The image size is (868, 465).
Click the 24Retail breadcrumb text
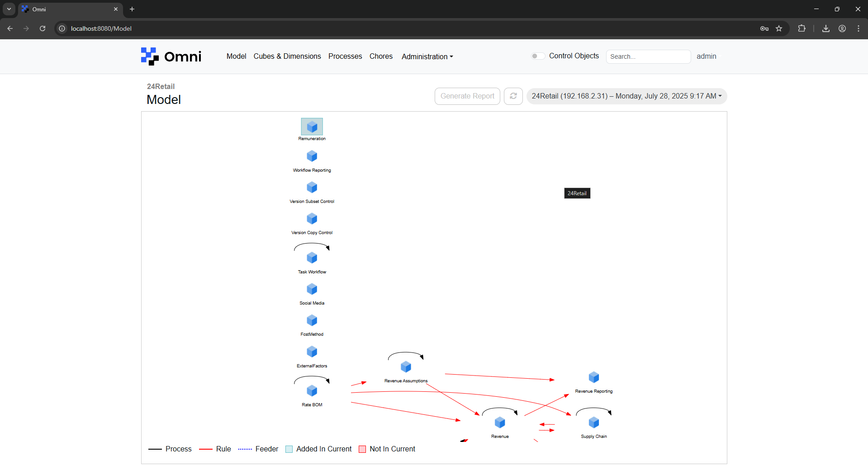161,86
